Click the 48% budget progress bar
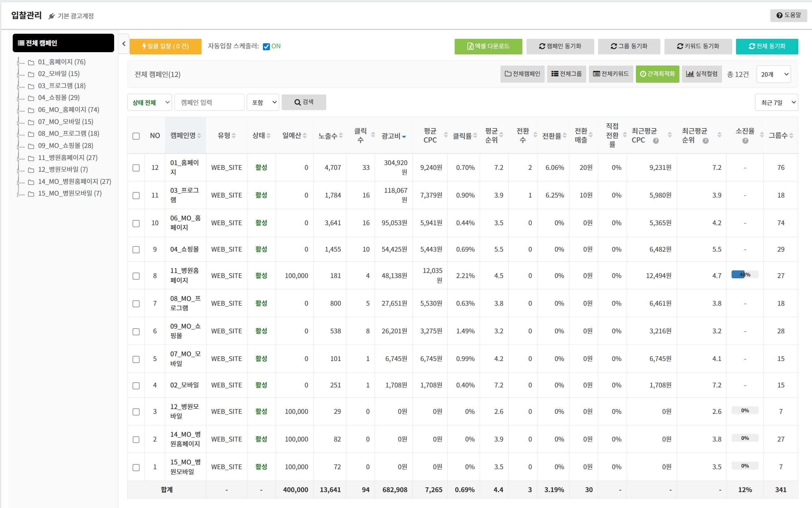 coord(745,275)
